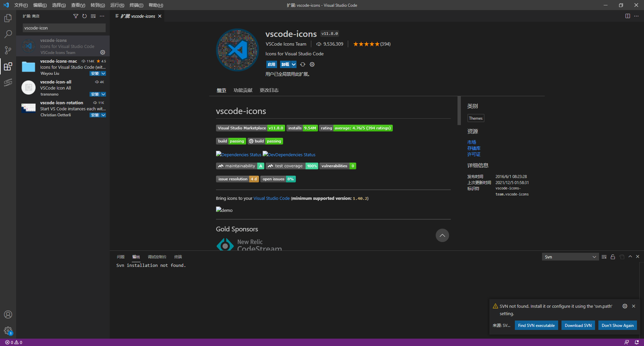Open the Extensions view icon

[x=8, y=66]
